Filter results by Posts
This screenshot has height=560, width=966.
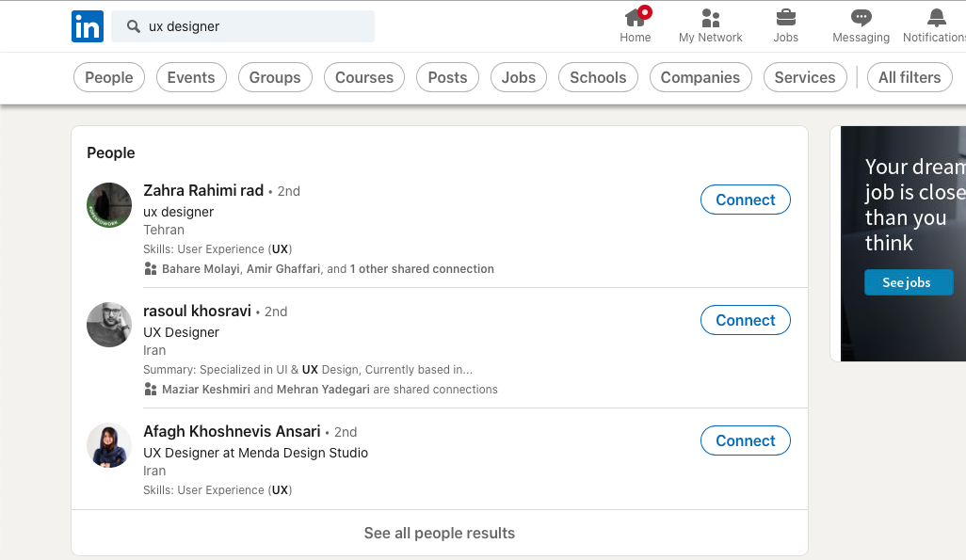[x=447, y=77]
